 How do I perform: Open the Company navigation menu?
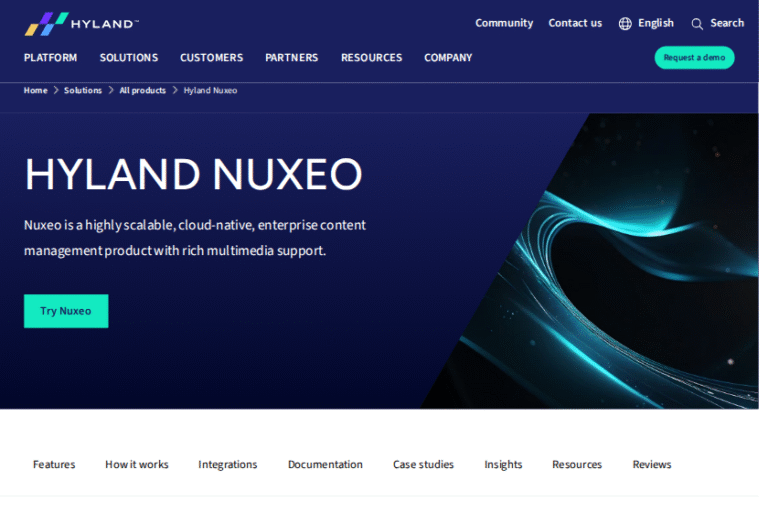click(448, 58)
